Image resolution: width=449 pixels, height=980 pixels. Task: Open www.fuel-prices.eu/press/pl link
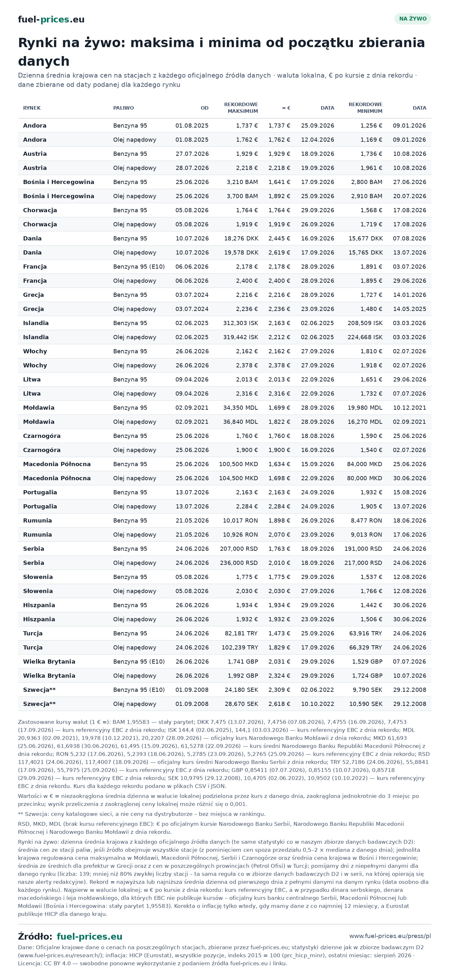(x=390, y=935)
